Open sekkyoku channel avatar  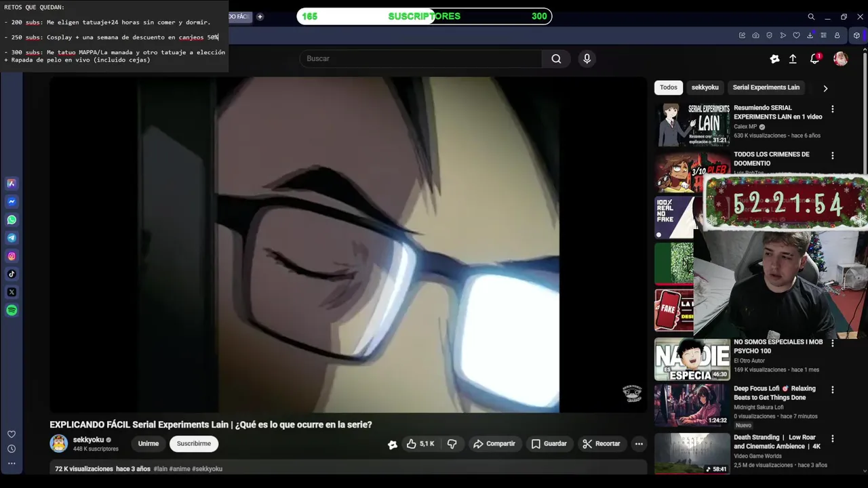[59, 444]
